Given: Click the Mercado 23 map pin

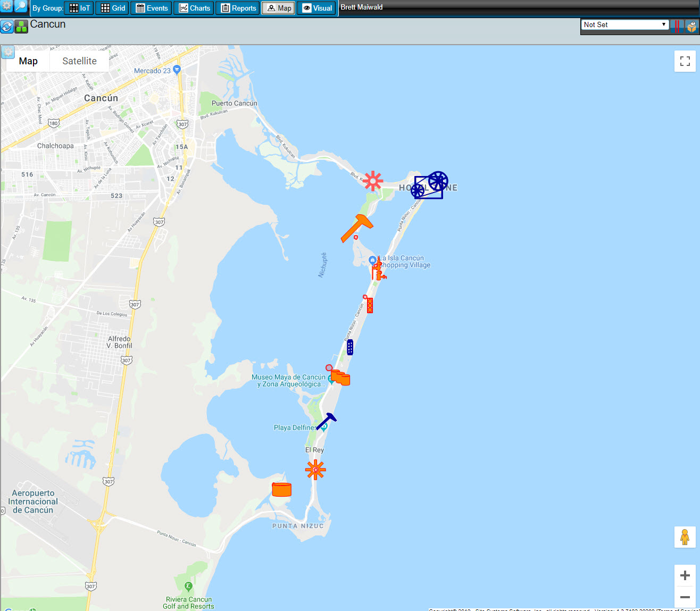Looking at the screenshot, I should (177, 70).
